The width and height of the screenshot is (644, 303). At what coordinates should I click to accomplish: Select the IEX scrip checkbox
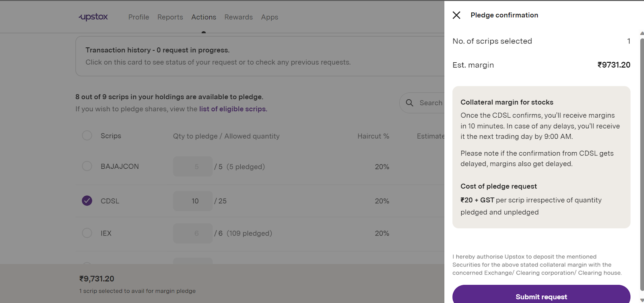coord(87,233)
